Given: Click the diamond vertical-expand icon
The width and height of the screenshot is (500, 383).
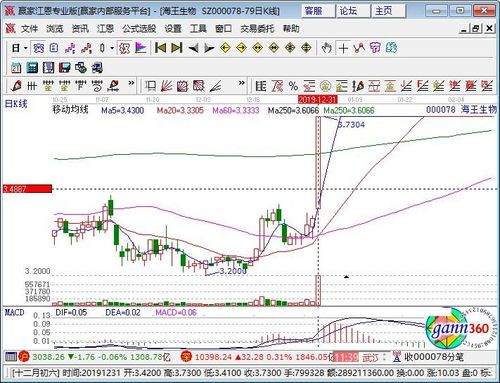Looking at the screenshot, I should tap(306, 48).
